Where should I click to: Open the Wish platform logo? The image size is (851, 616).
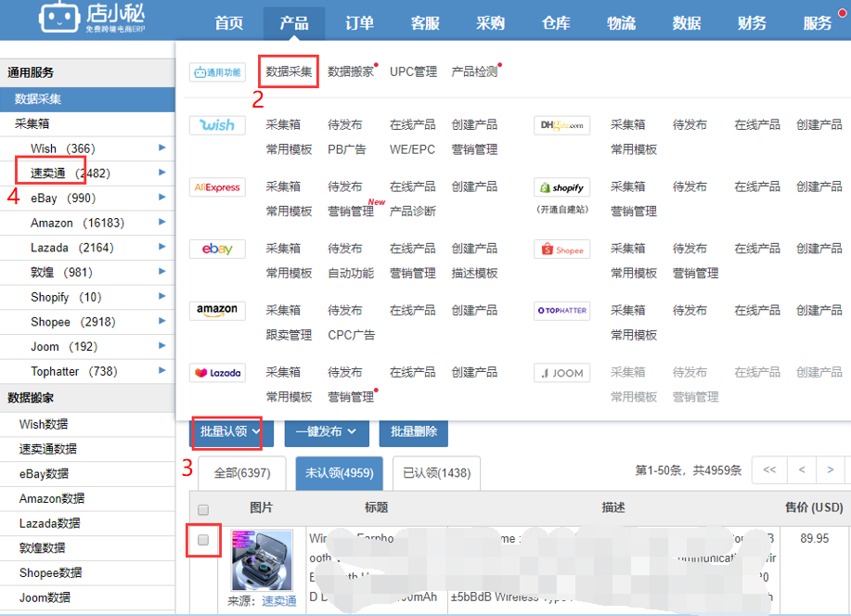click(x=217, y=125)
